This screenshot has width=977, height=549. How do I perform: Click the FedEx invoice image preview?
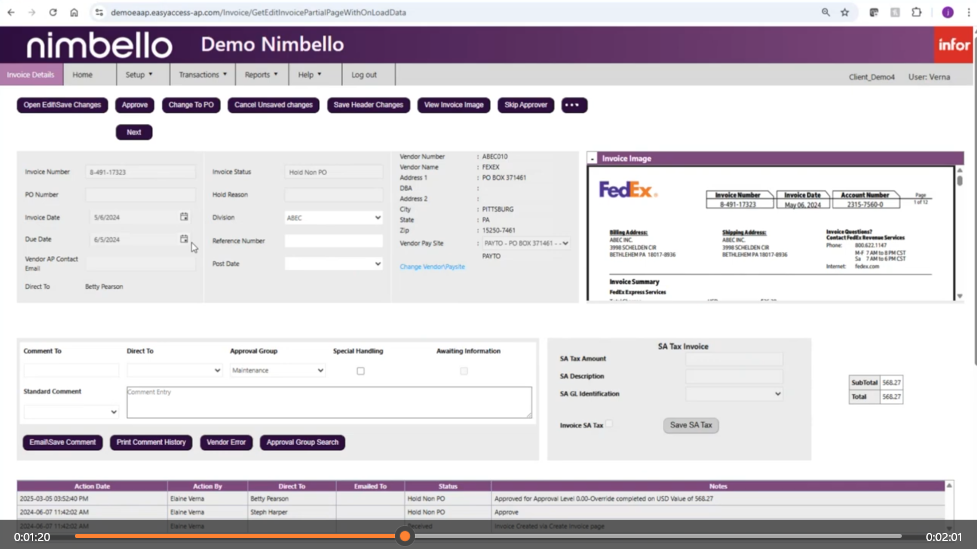click(x=771, y=234)
